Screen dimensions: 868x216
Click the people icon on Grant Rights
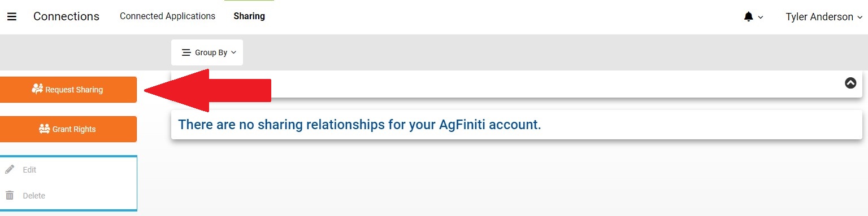click(x=45, y=129)
